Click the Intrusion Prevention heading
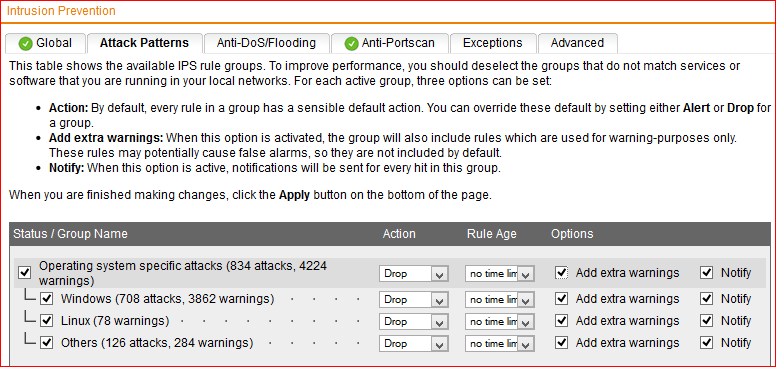The height and width of the screenshot is (367, 776). click(x=61, y=11)
